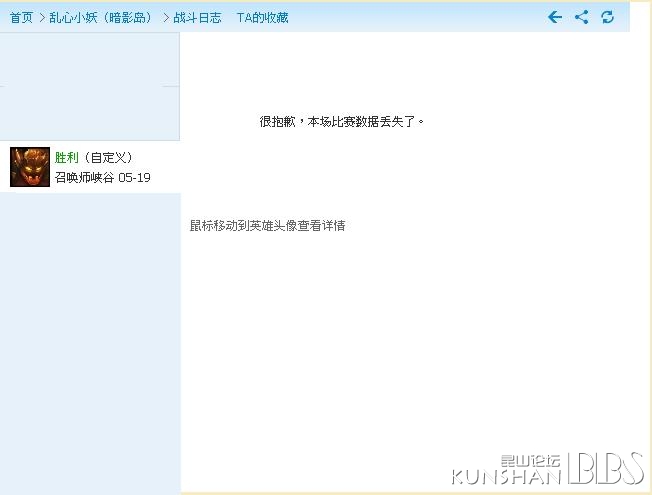The height and width of the screenshot is (495, 652).
Task: Click the 昆山论坛 watermark text
Action: 530,461
